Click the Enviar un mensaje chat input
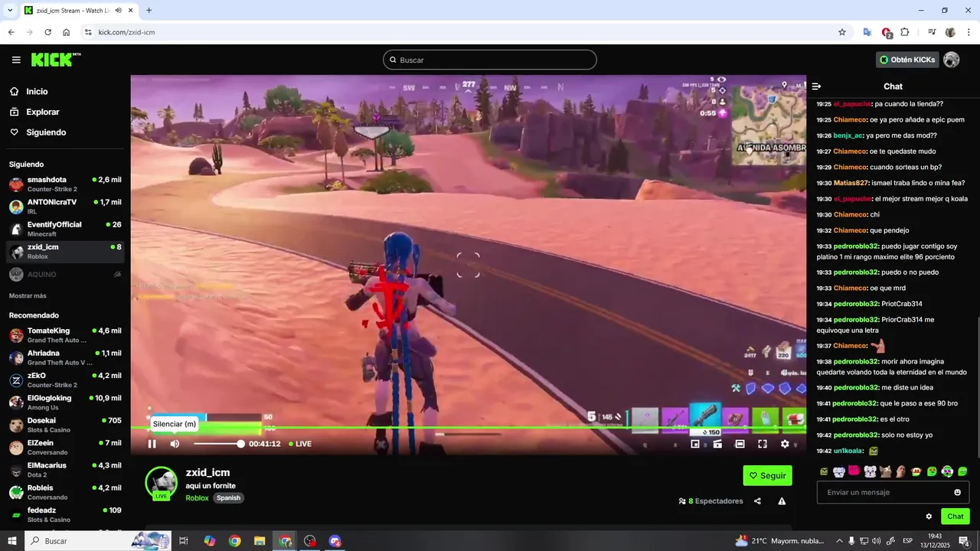The height and width of the screenshot is (551, 980). (x=893, y=492)
